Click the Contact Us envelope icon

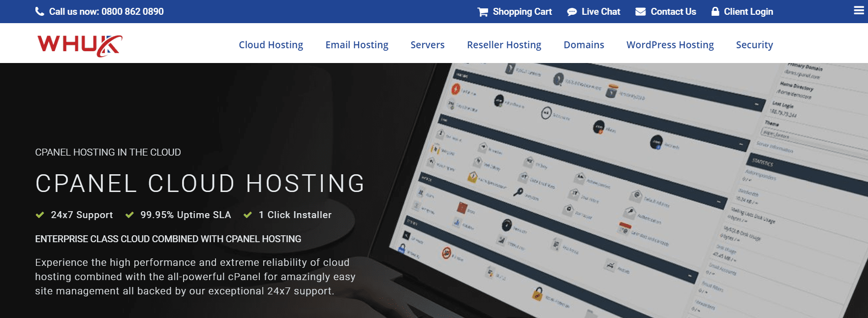tap(640, 11)
